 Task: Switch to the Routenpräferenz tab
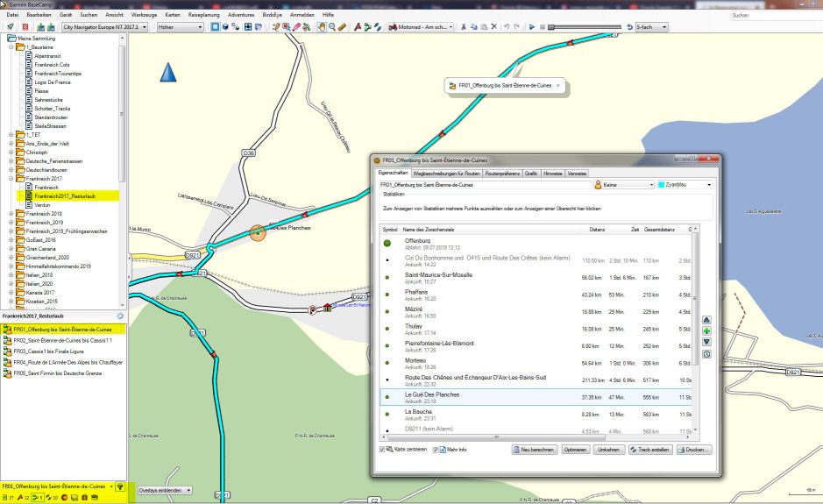point(502,174)
